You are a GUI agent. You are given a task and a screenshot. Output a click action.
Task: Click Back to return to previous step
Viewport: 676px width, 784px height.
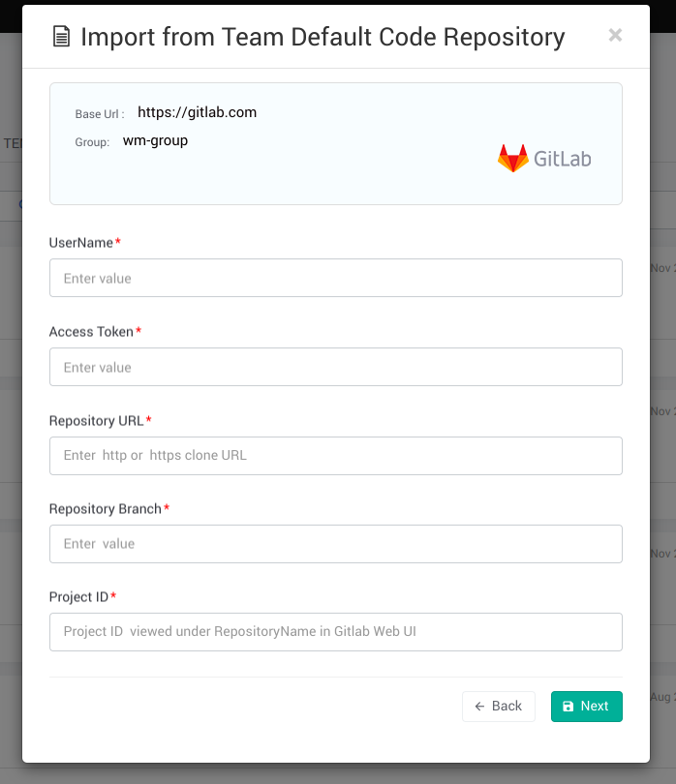tap(498, 706)
